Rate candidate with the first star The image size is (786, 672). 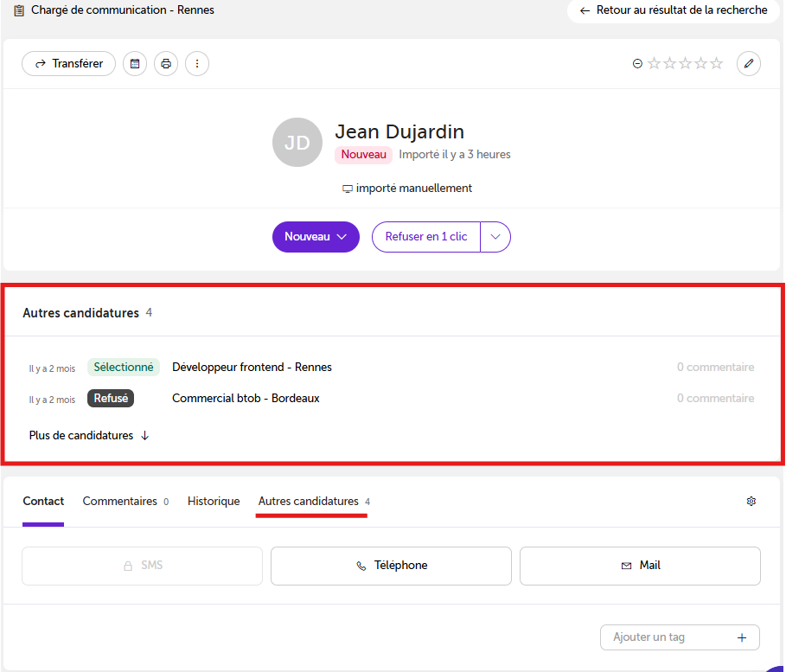click(x=654, y=63)
